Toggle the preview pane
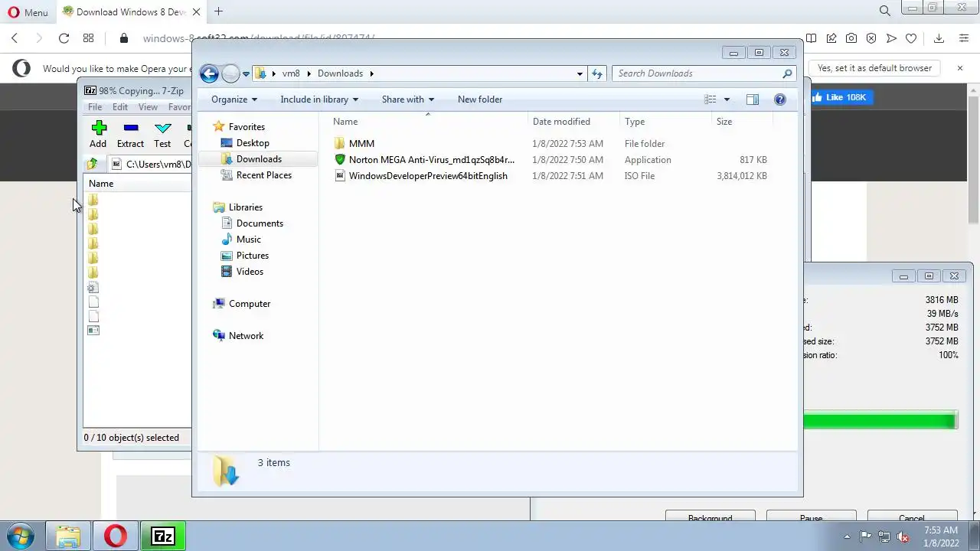980x551 pixels. tap(753, 99)
